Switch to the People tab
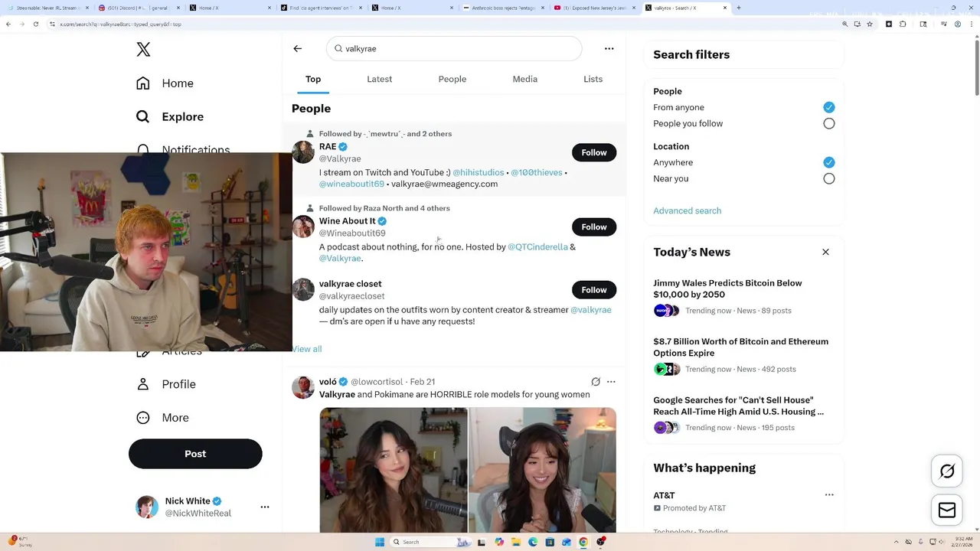Screen dimensions: 980x551 point(452,79)
